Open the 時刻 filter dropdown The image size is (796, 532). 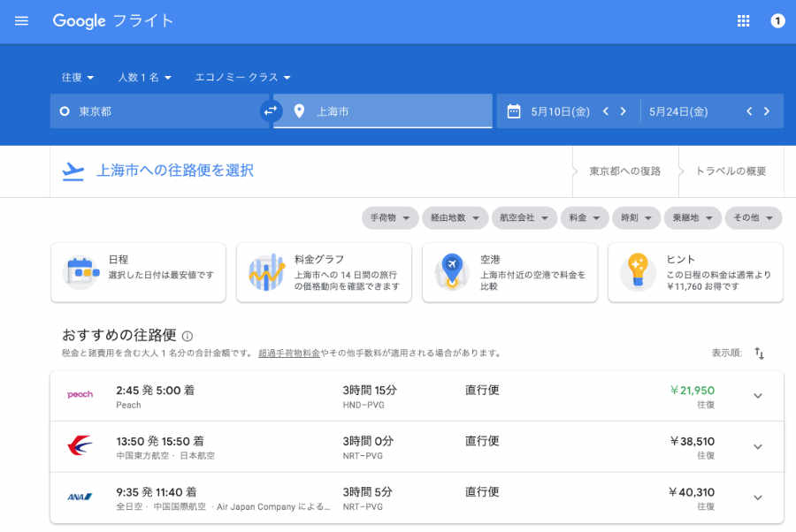(636, 217)
